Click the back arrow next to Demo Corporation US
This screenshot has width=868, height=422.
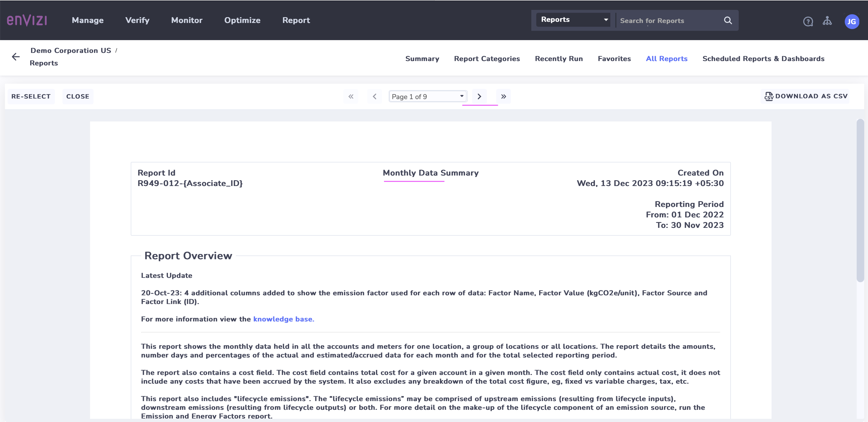tap(15, 56)
